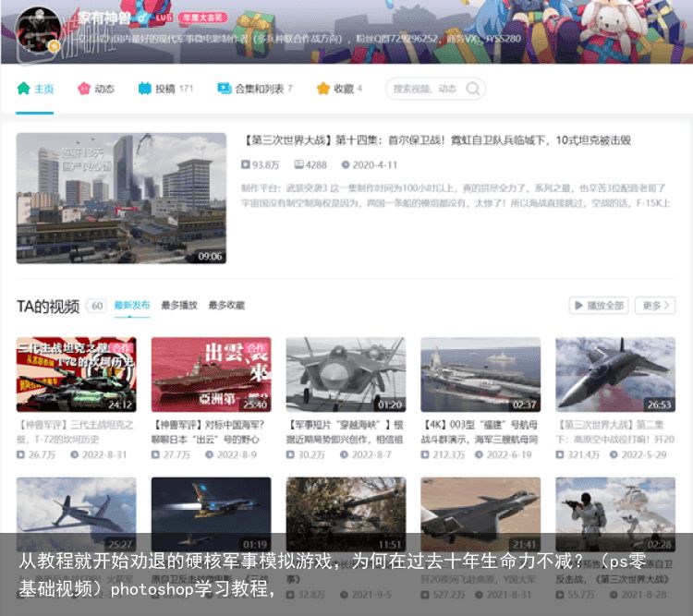Screen dimensions: 693x616
Task: Play the featured video thumbnail 09:06
Action: 121,198
